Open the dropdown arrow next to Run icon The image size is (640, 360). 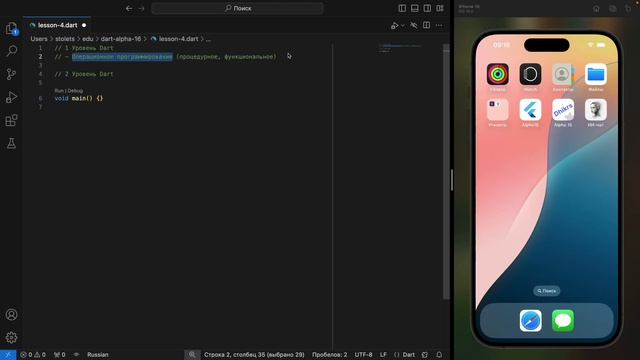[402, 25]
